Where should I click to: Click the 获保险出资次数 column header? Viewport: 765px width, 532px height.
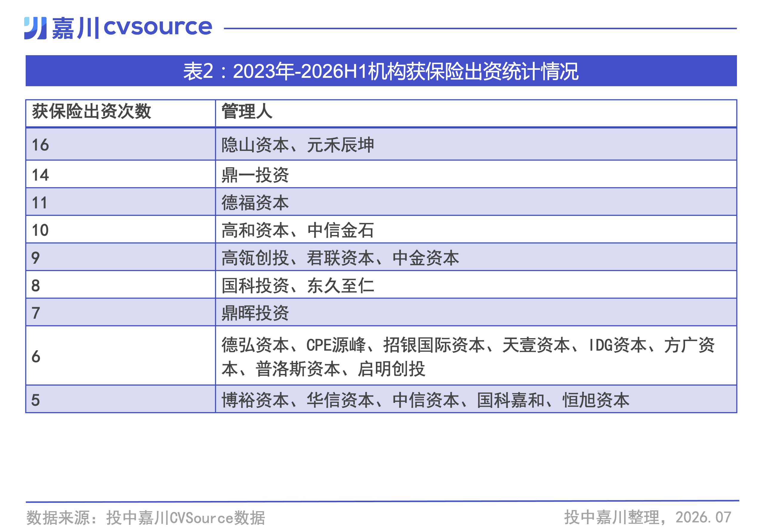pos(120,113)
